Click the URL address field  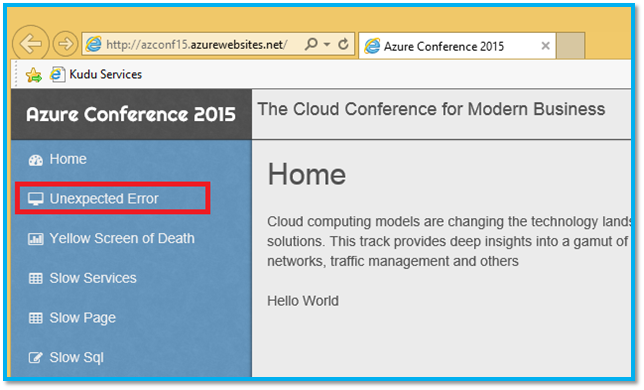[x=197, y=44]
